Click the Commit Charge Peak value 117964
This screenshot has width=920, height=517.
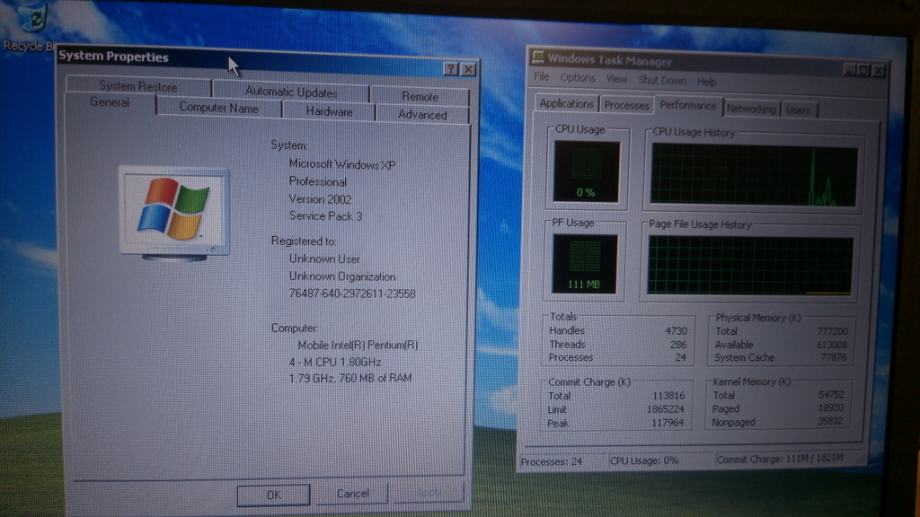668,422
